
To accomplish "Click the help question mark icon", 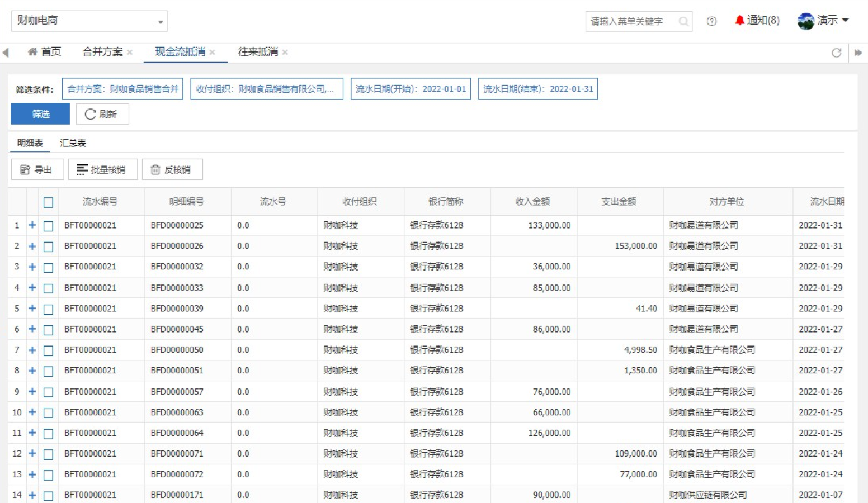I will coord(711,21).
